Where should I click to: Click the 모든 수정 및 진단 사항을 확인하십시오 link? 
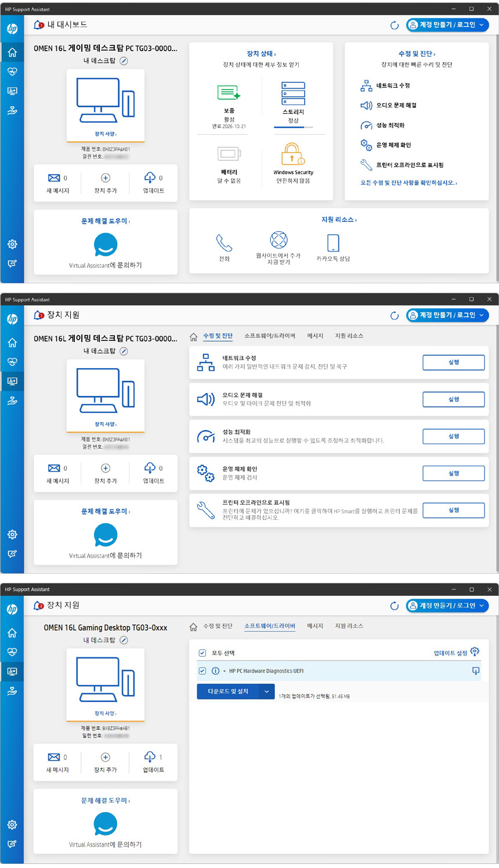[408, 183]
